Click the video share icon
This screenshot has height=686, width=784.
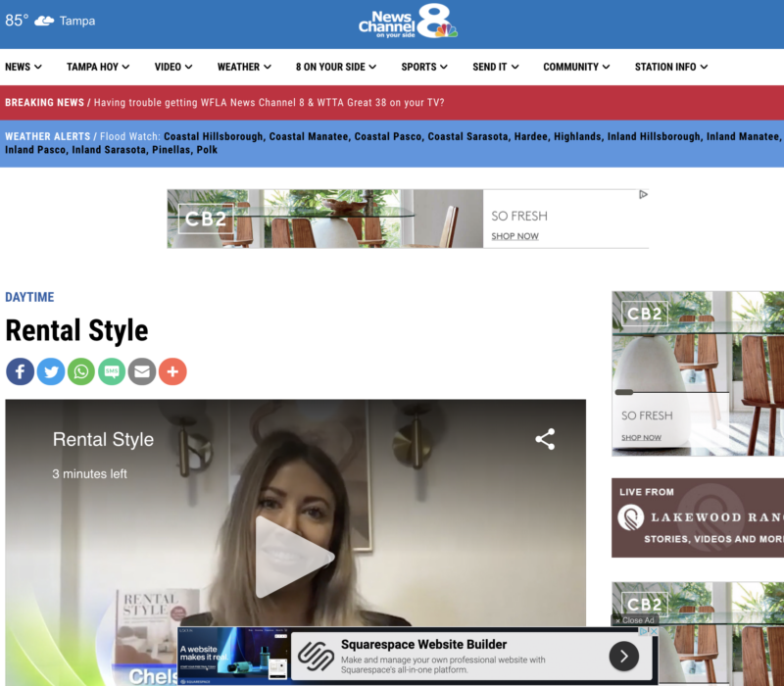[x=545, y=440]
